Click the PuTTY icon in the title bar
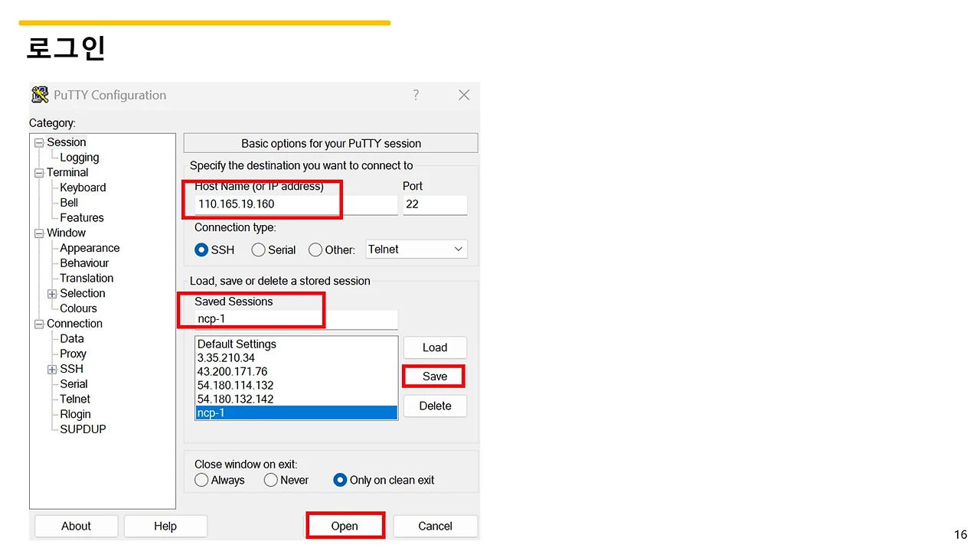Screen dimensions: 980x551 (x=40, y=95)
